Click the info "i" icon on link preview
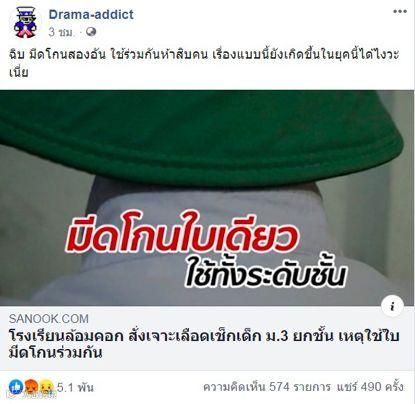 392,306
